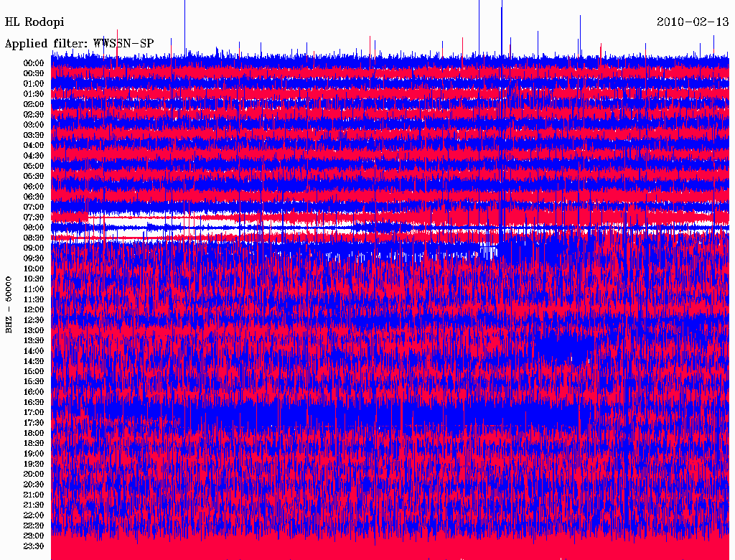Select the 08:00 time label

pyautogui.click(x=34, y=228)
